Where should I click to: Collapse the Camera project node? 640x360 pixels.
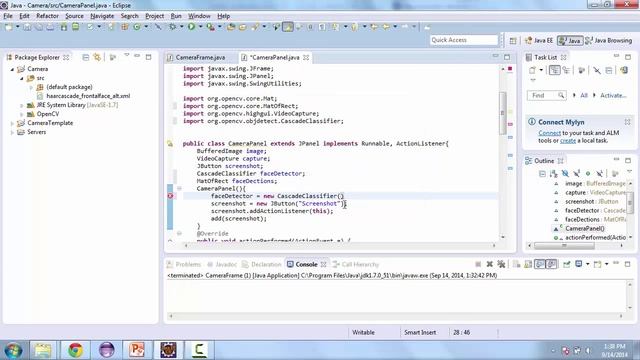[x=12, y=69]
